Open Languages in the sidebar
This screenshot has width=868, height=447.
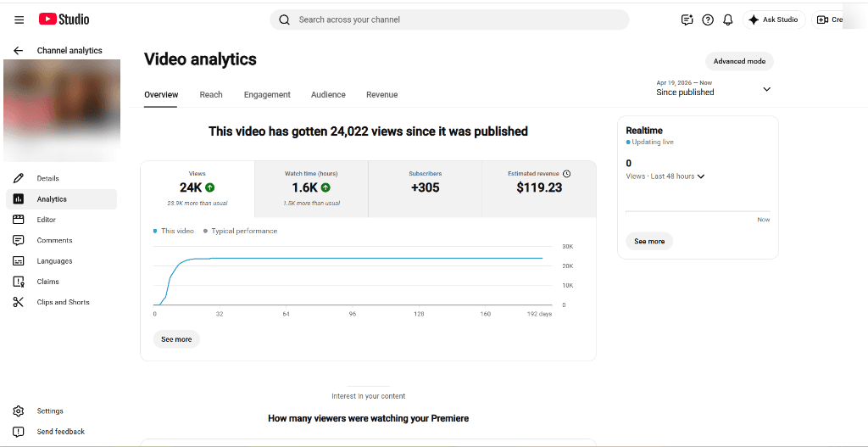[55, 261]
